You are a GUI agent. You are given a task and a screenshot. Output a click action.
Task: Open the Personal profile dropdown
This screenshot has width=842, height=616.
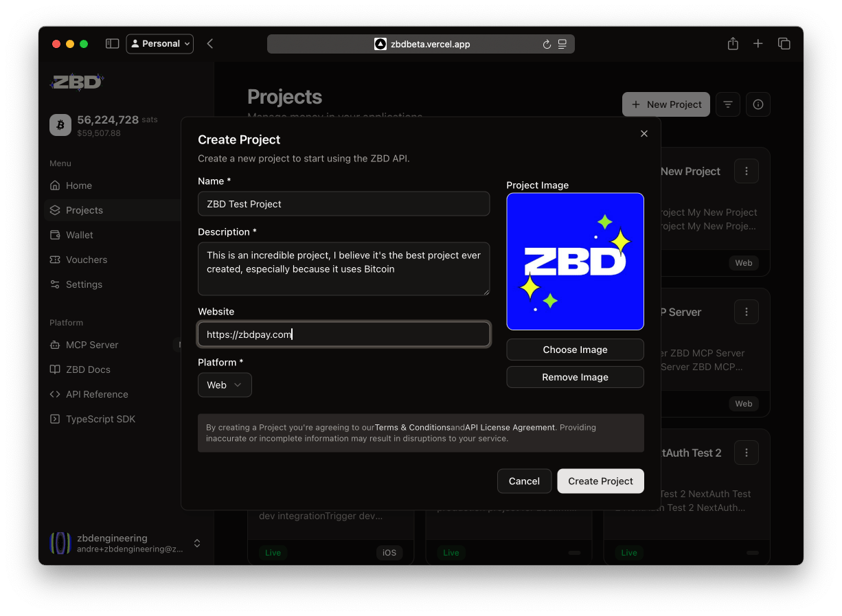(x=160, y=44)
